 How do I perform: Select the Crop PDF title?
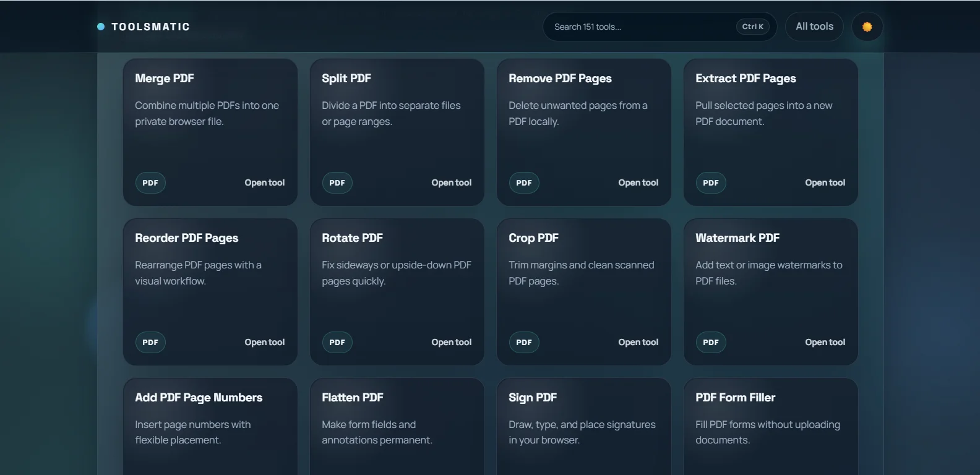tap(533, 238)
